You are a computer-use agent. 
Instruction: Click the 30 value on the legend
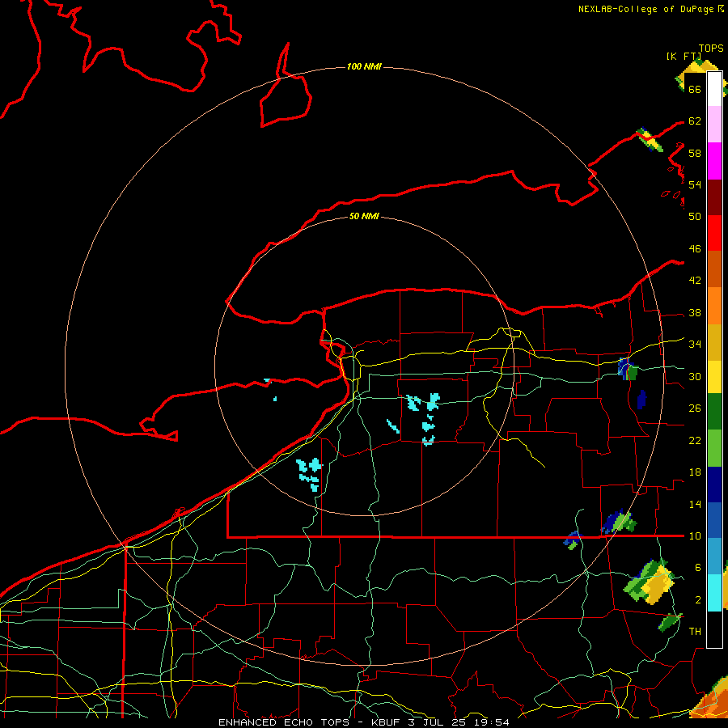(x=695, y=376)
